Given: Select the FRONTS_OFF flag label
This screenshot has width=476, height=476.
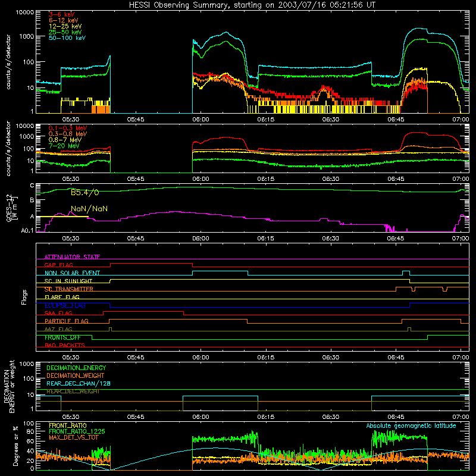Looking at the screenshot, I should coord(62,337).
